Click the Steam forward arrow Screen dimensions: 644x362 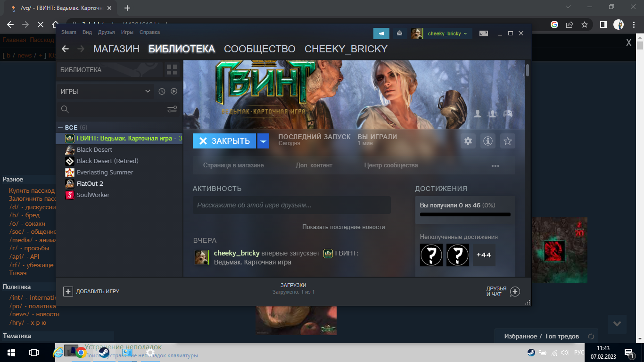click(x=81, y=49)
